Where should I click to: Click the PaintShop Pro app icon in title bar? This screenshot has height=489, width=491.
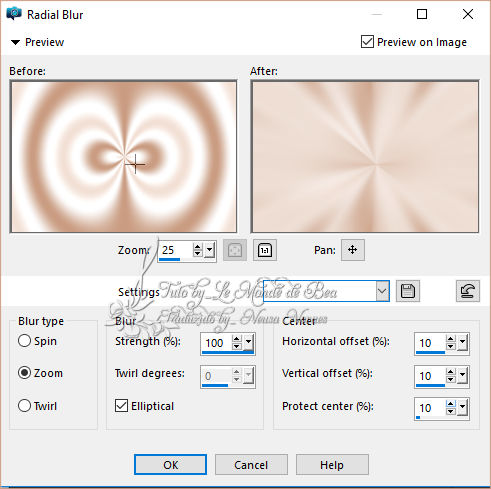(x=14, y=14)
